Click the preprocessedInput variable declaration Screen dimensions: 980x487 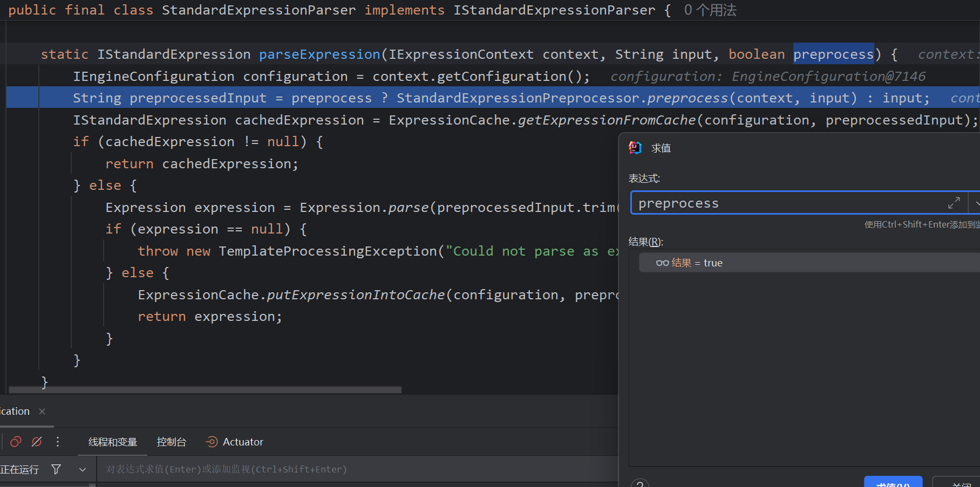pos(198,98)
